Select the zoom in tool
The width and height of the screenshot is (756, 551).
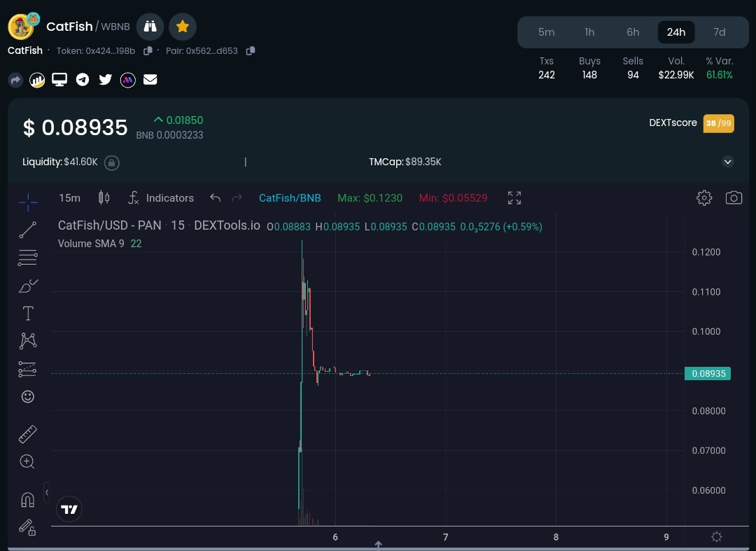point(27,462)
